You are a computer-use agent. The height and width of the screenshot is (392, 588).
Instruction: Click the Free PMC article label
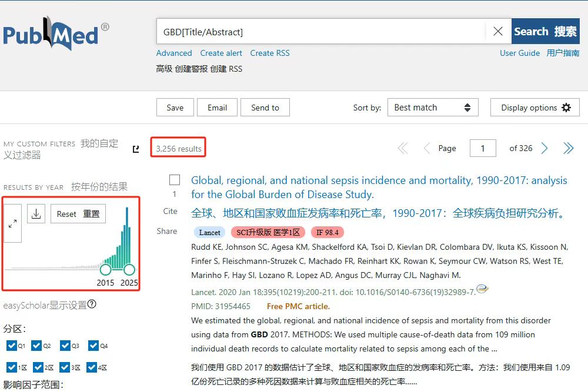click(x=298, y=306)
